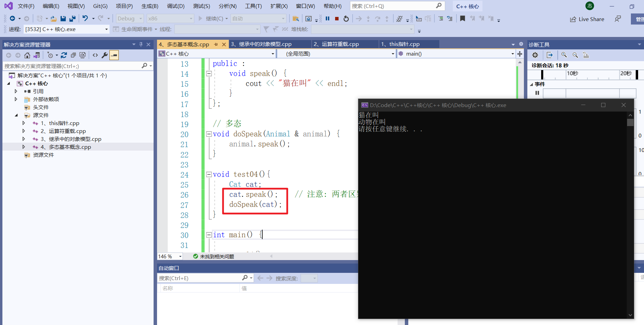Open diagnostic tools settings gear
This screenshot has width=644, height=325.
[535, 55]
